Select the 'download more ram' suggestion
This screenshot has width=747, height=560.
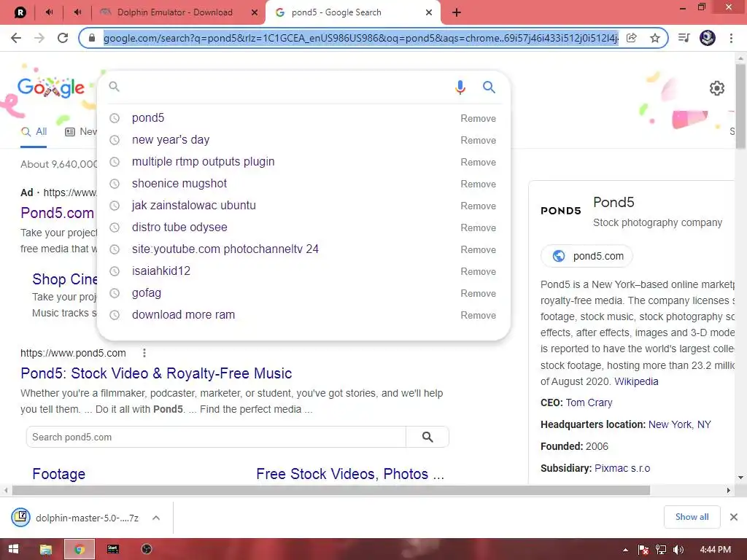[x=183, y=315]
